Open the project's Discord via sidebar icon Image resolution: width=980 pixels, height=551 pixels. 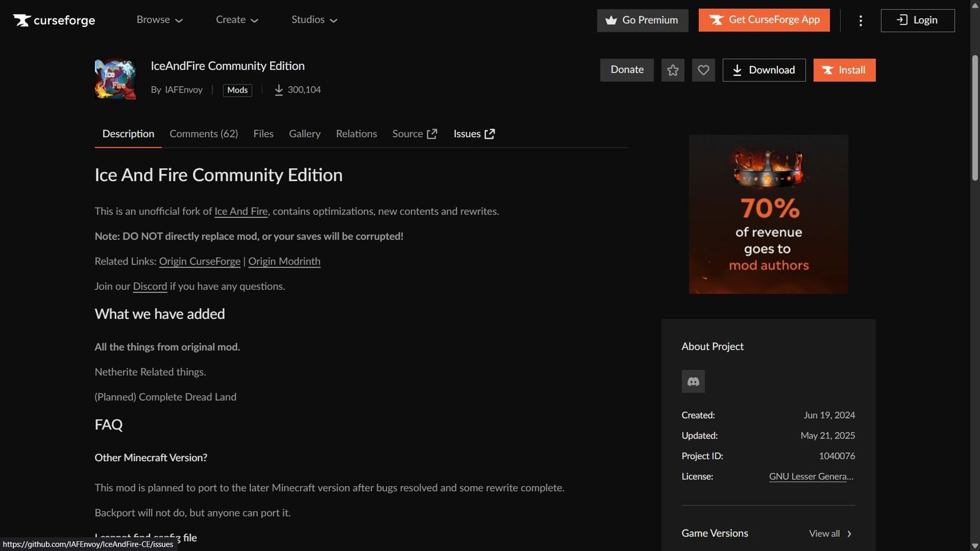pyautogui.click(x=693, y=381)
